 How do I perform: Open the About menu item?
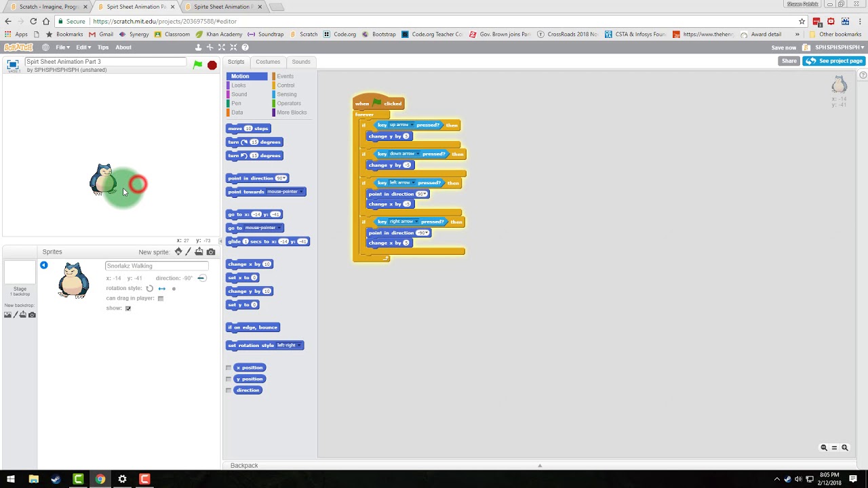click(123, 47)
